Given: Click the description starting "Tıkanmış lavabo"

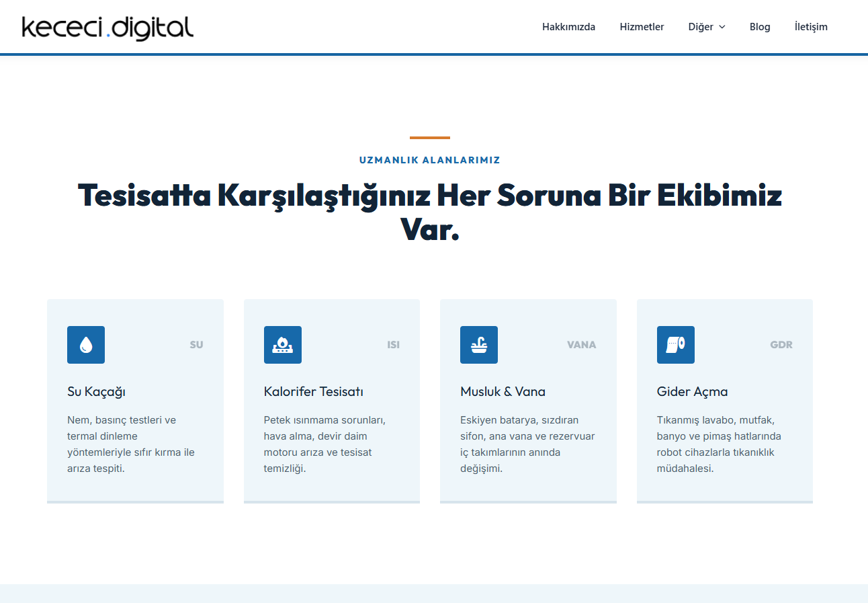Looking at the screenshot, I should pyautogui.click(x=720, y=444).
